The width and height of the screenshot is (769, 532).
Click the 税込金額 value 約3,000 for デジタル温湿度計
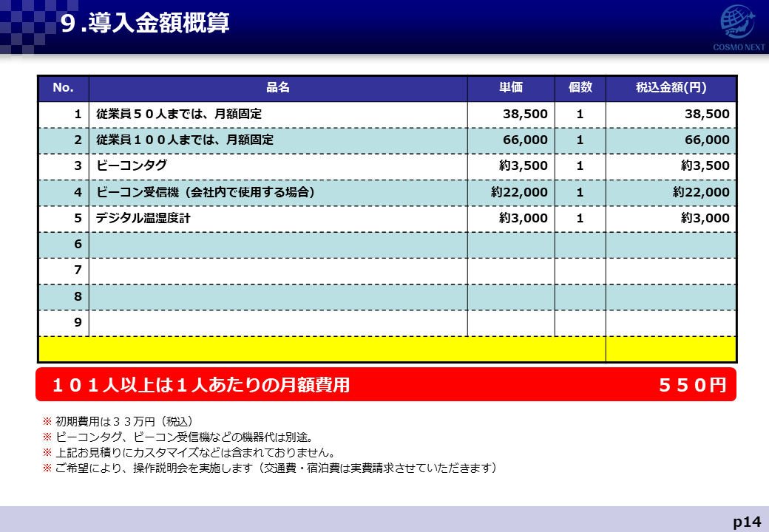(705, 218)
